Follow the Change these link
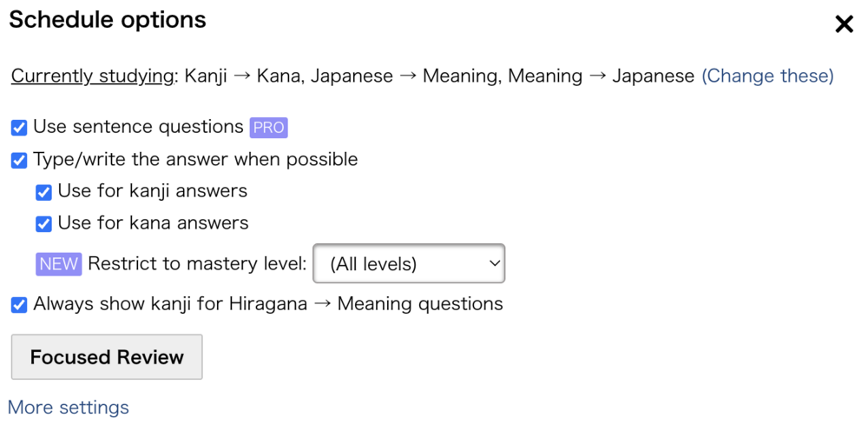868x431 pixels. (x=767, y=76)
